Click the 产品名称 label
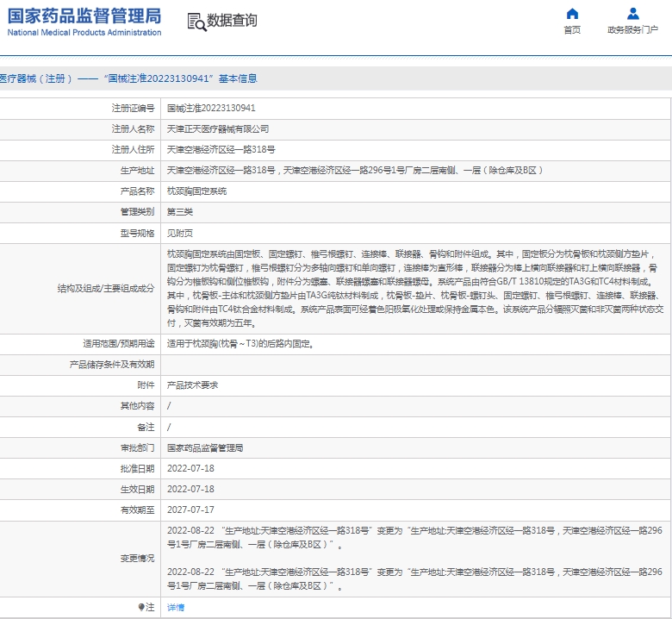Image resolution: width=672 pixels, height=619 pixels. click(137, 191)
